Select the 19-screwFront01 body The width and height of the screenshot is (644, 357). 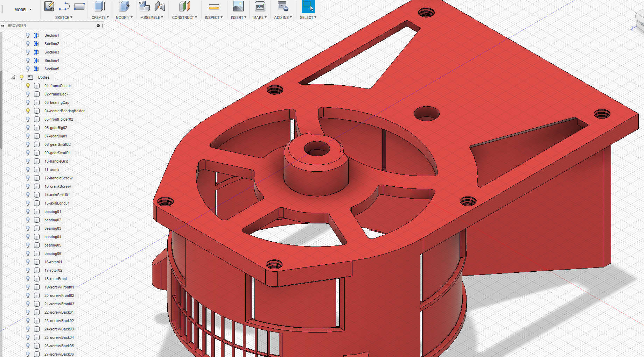tap(59, 287)
